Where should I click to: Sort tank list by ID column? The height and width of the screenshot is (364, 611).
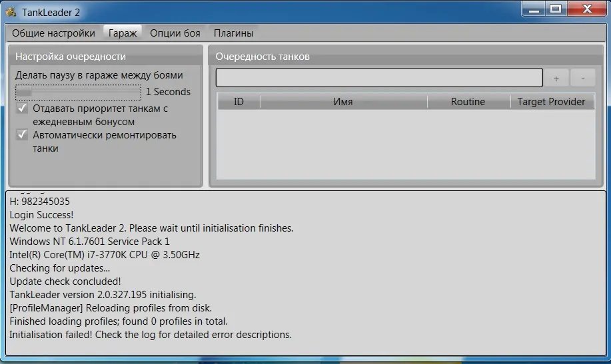[239, 102]
